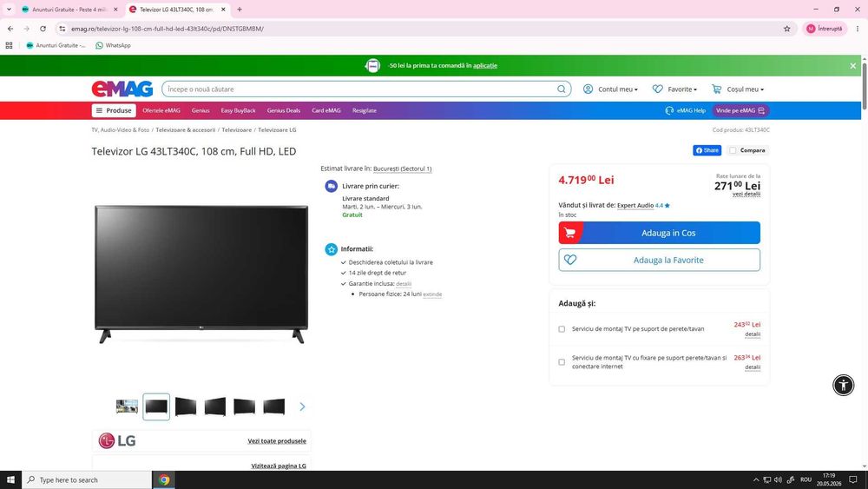The width and height of the screenshot is (868, 489).
Task: Expand Coșul meu dropdown
Action: tap(737, 89)
